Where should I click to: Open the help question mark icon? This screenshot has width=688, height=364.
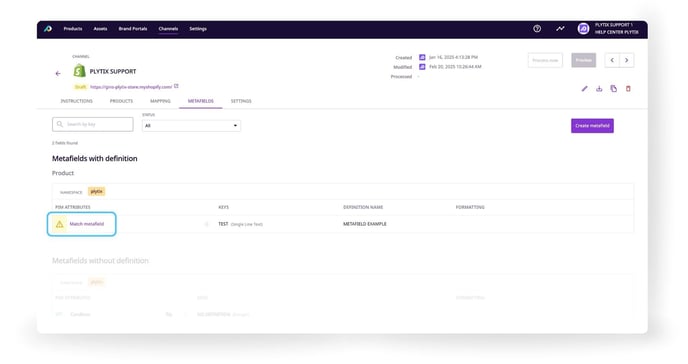(x=537, y=29)
